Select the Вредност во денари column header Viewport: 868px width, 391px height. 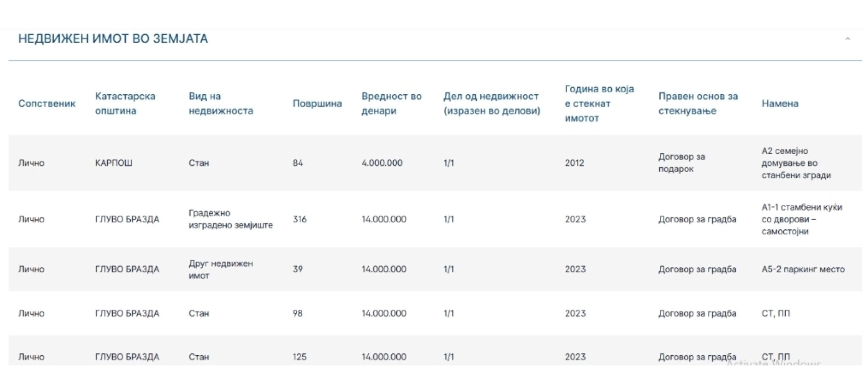[x=391, y=104]
